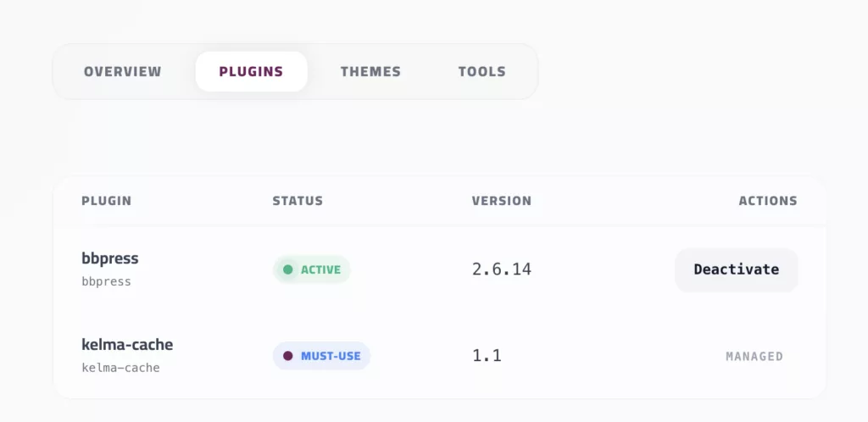The height and width of the screenshot is (422, 868).
Task: Click the Active status badge for bbpress
Action: click(x=312, y=269)
